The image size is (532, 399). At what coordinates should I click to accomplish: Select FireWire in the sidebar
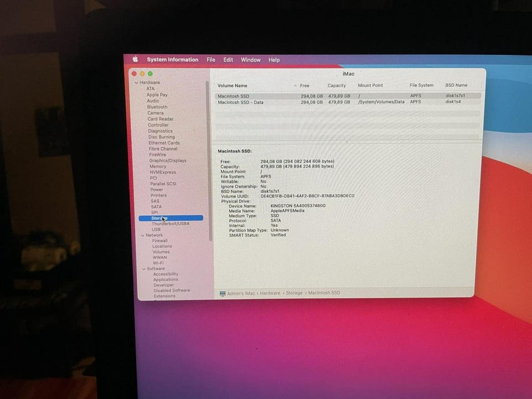coord(158,155)
